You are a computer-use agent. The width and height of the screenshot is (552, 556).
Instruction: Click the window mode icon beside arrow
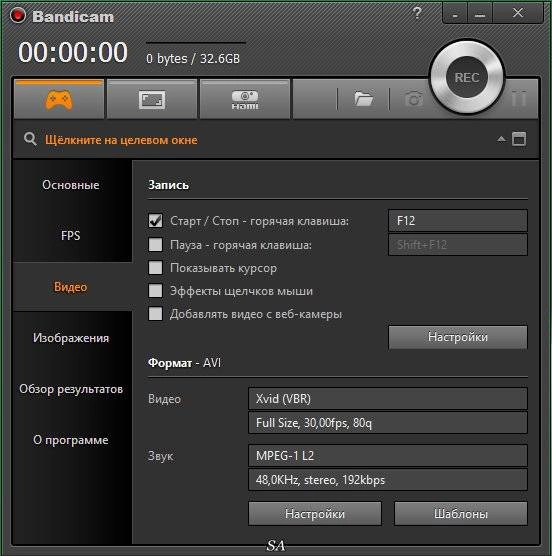click(x=519, y=139)
